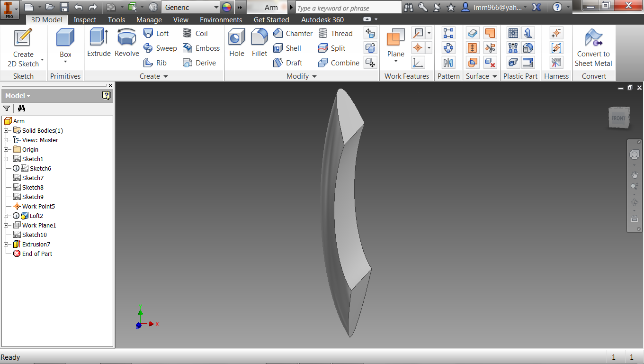Click the Delete Face icon
Viewport: 644px width, 364px height.
[x=490, y=63]
